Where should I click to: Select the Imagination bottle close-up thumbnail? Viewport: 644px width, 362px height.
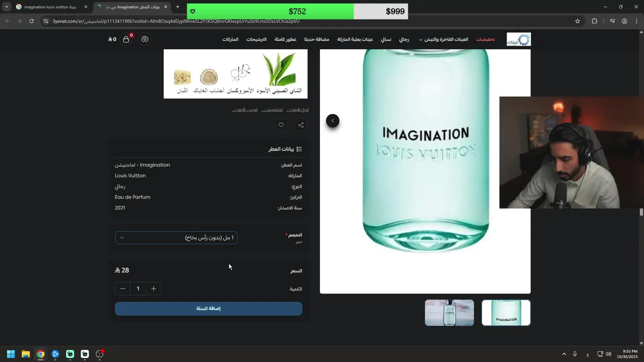click(506, 313)
